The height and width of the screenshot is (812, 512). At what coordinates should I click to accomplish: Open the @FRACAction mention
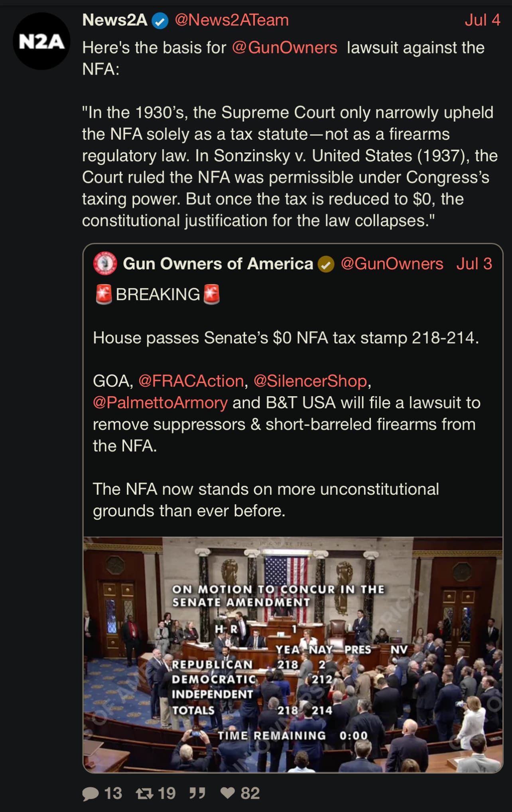coord(191,381)
